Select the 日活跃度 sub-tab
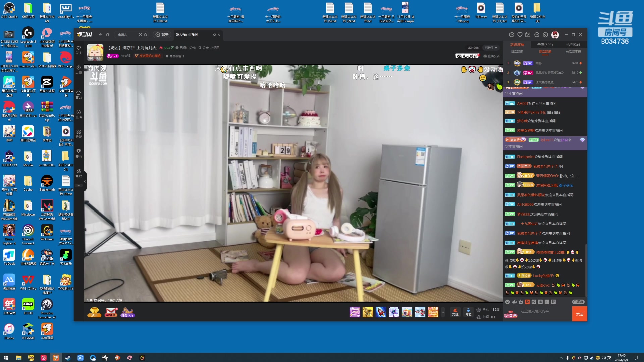 pyautogui.click(x=517, y=52)
